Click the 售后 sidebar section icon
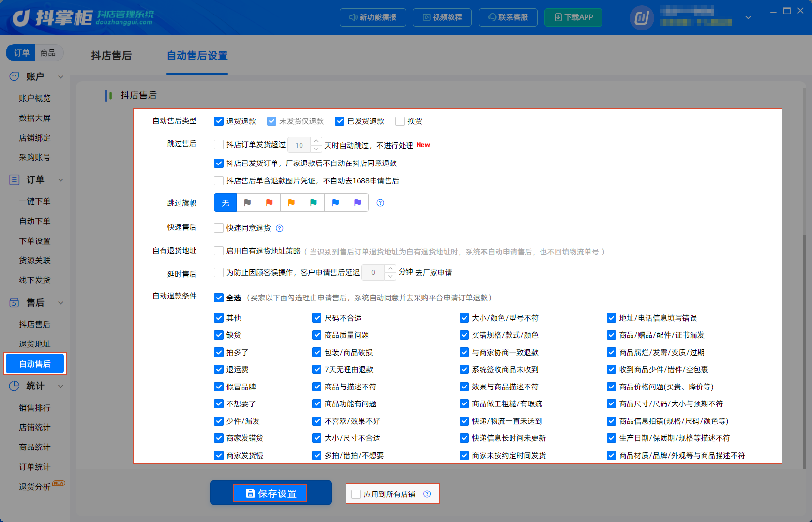 pyautogui.click(x=15, y=302)
